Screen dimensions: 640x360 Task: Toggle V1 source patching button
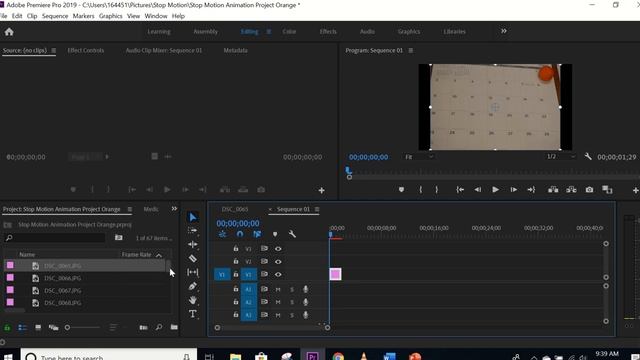(x=222, y=274)
